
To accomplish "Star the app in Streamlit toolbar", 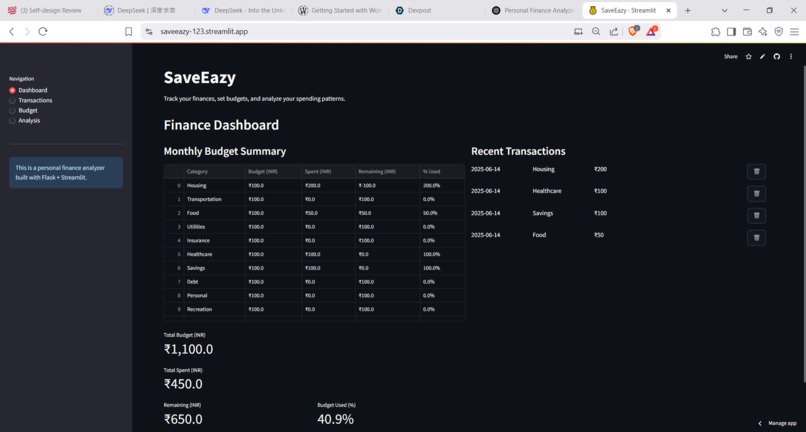I will [x=748, y=57].
